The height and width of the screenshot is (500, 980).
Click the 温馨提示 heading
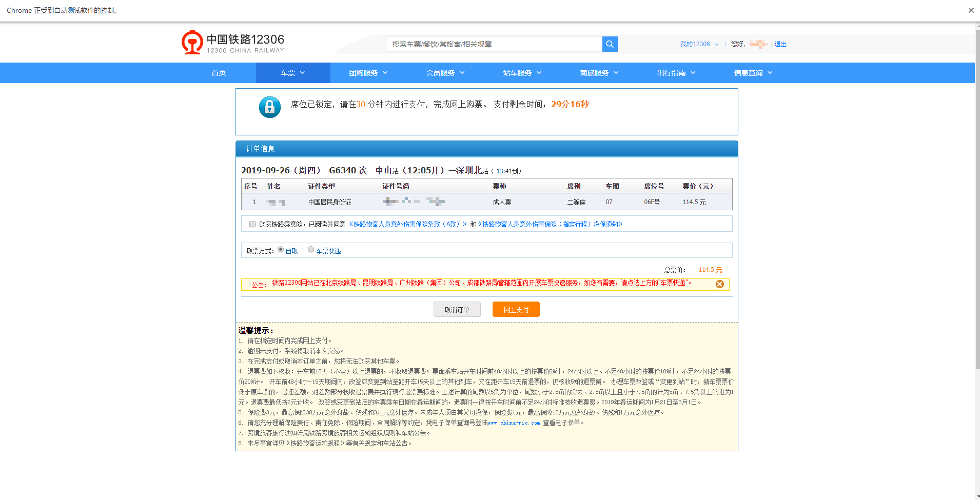pyautogui.click(x=256, y=331)
